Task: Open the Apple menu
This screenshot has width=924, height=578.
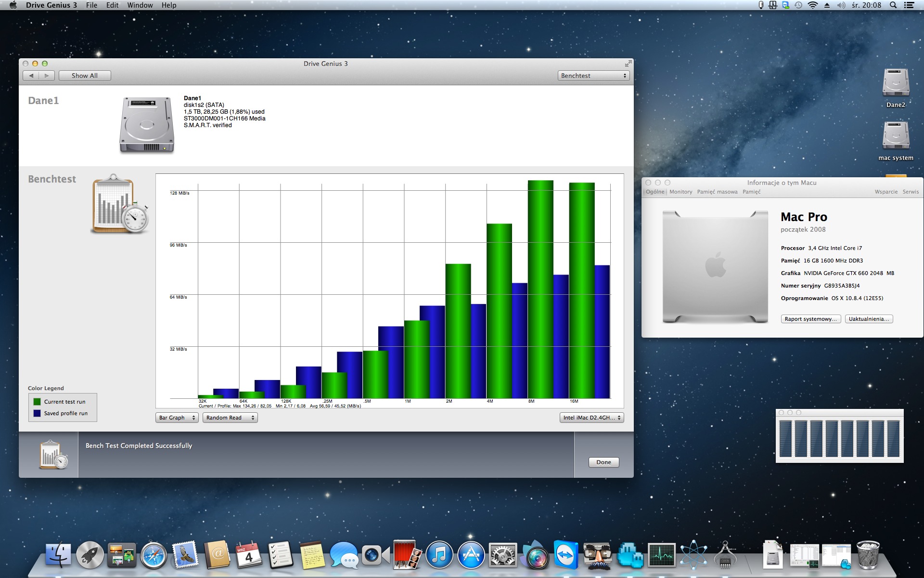Action: click(x=13, y=5)
